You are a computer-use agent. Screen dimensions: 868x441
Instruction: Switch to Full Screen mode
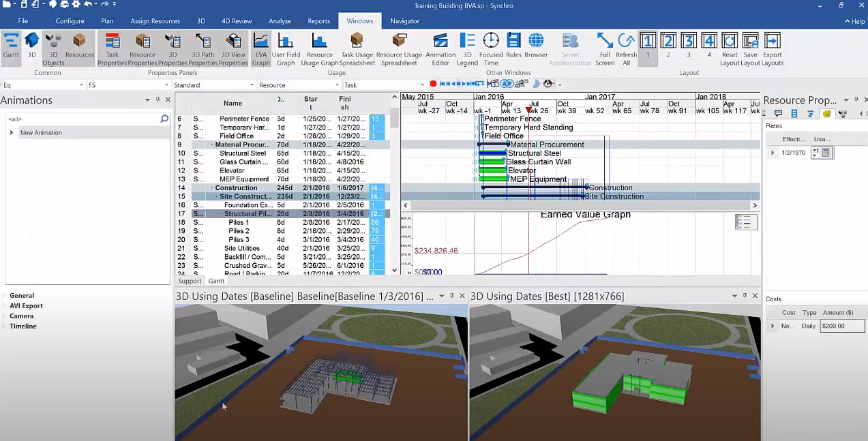(605, 49)
